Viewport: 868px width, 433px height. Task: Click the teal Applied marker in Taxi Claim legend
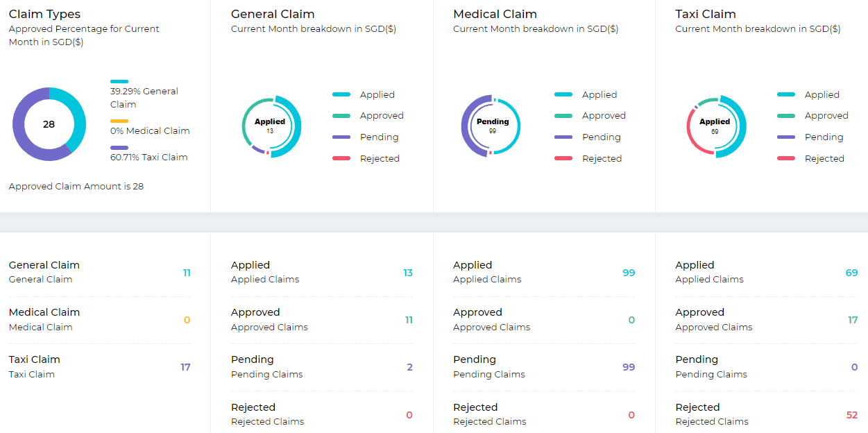pyautogui.click(x=785, y=94)
